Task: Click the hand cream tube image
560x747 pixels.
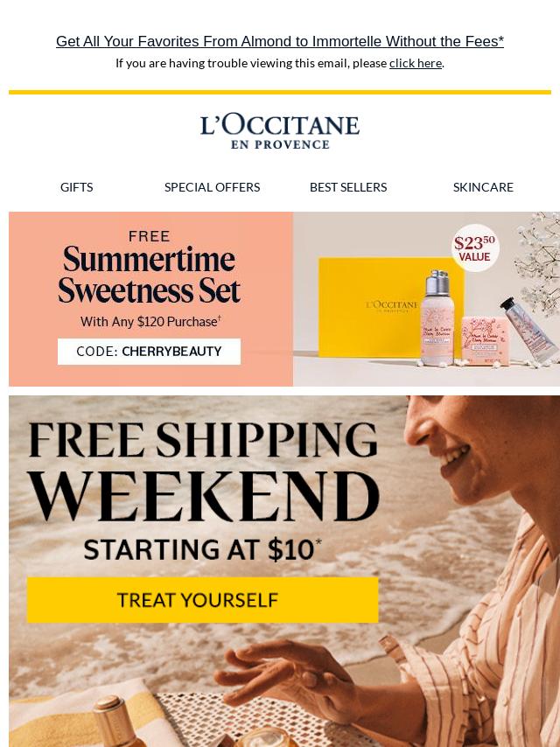Action: (x=530, y=329)
